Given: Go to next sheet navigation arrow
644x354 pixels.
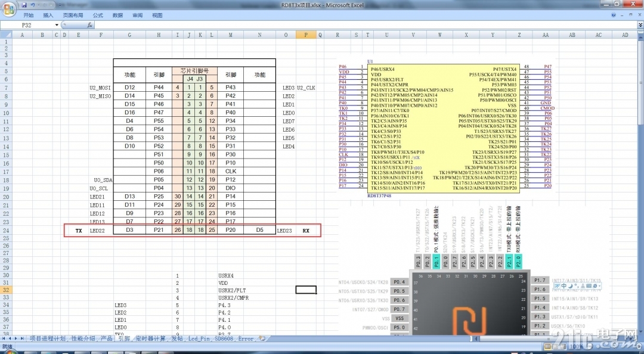Looking at the screenshot, I should [16, 339].
